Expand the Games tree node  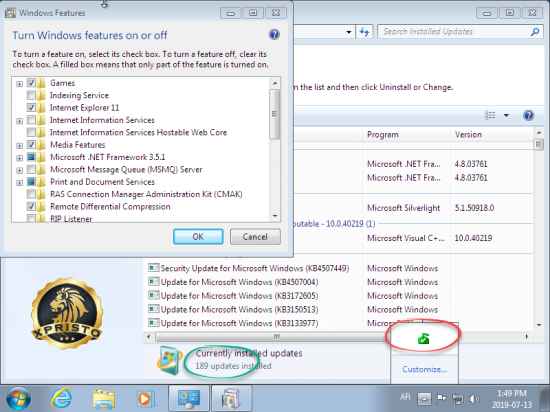(20, 84)
